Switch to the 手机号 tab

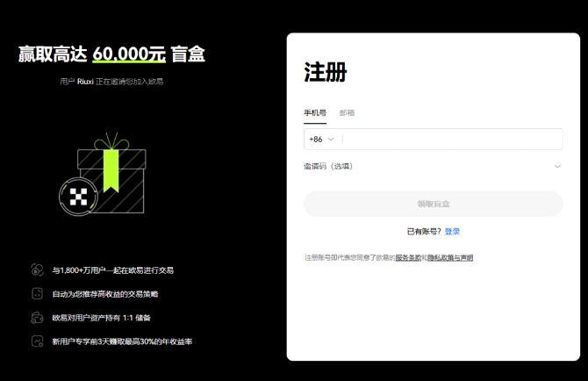tap(315, 113)
